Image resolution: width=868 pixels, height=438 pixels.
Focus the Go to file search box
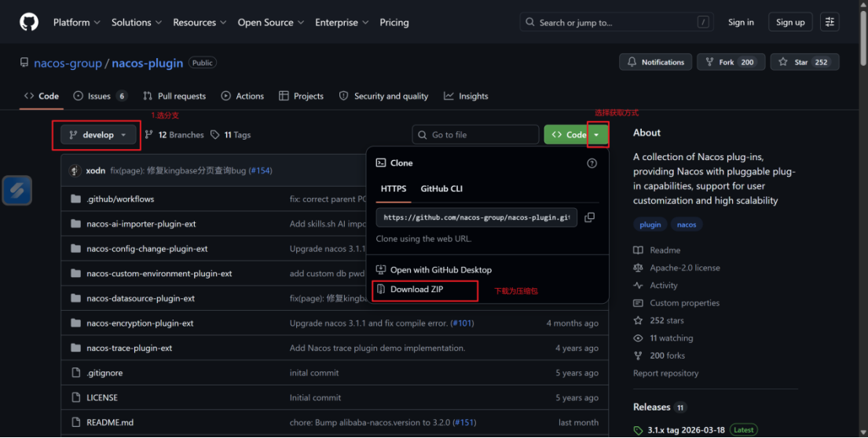(475, 135)
